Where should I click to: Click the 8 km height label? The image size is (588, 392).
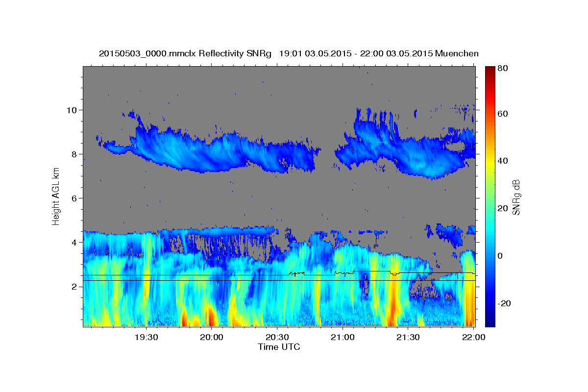point(75,154)
